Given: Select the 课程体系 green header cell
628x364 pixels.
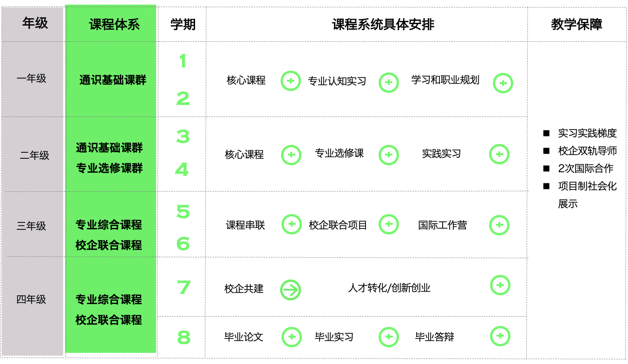Looking at the screenshot, I should (x=111, y=24).
